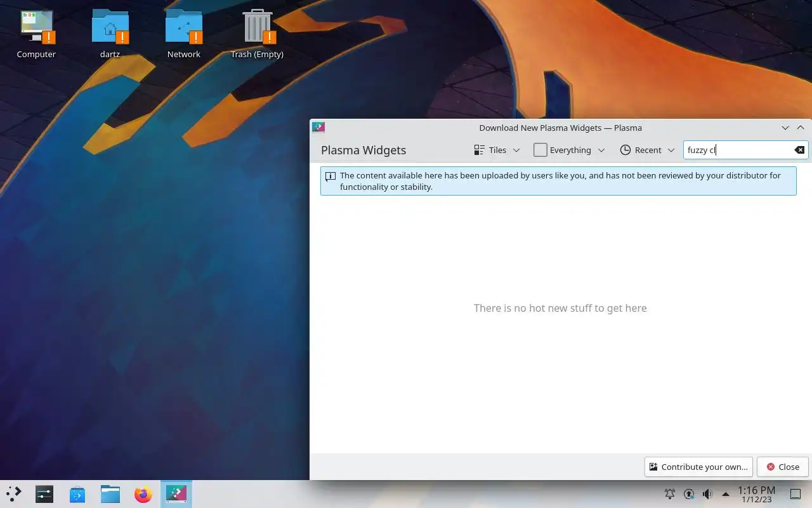This screenshot has width=812, height=508.
Task: Clear the search field text
Action: pos(799,150)
